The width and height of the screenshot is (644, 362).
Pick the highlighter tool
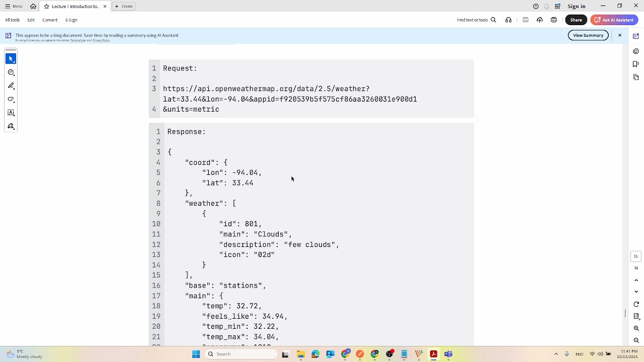[x=11, y=86]
